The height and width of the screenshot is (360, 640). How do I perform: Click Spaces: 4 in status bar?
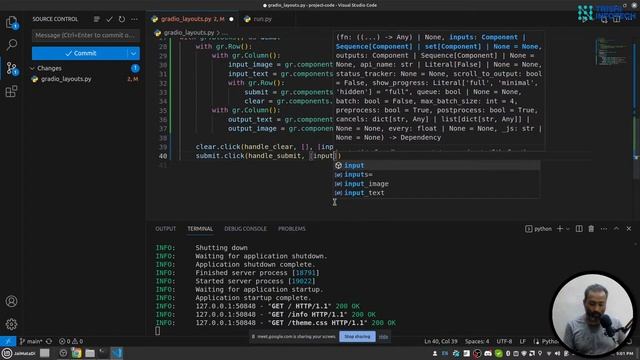click(477, 341)
